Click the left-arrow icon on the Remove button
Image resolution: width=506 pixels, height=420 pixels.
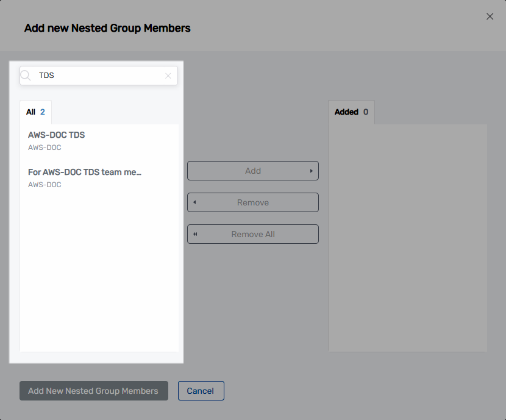pyautogui.click(x=194, y=202)
